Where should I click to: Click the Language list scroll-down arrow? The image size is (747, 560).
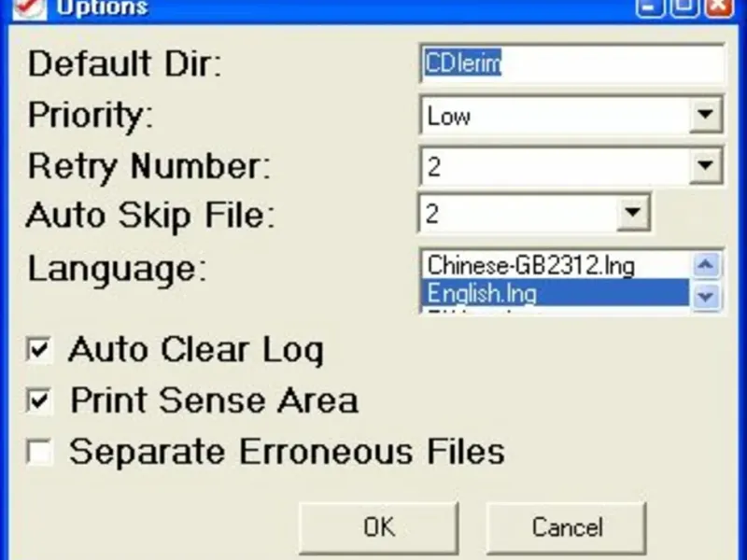[706, 297]
